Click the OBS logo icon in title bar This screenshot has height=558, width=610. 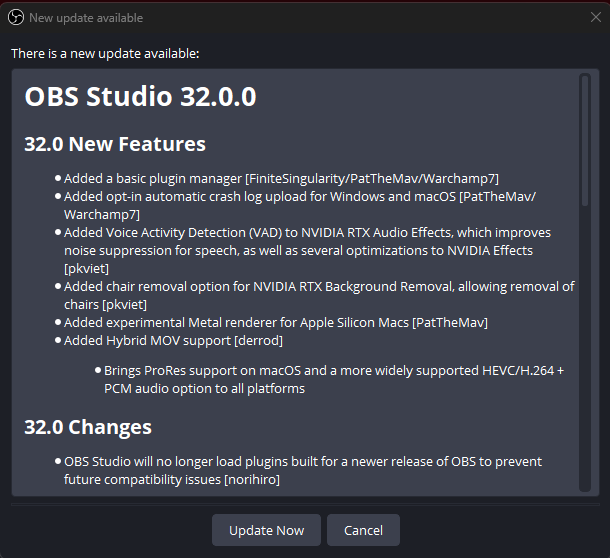point(16,18)
